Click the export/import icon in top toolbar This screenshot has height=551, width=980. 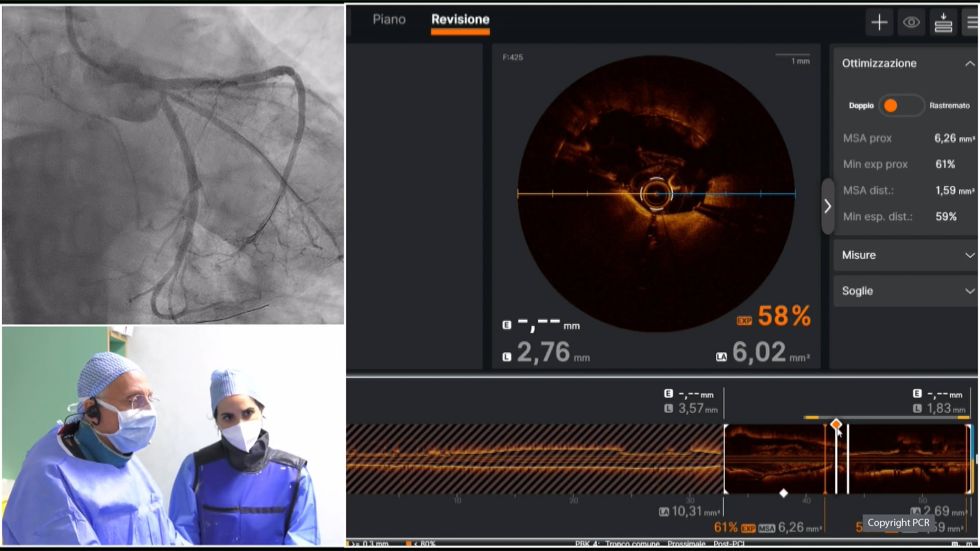click(x=944, y=22)
